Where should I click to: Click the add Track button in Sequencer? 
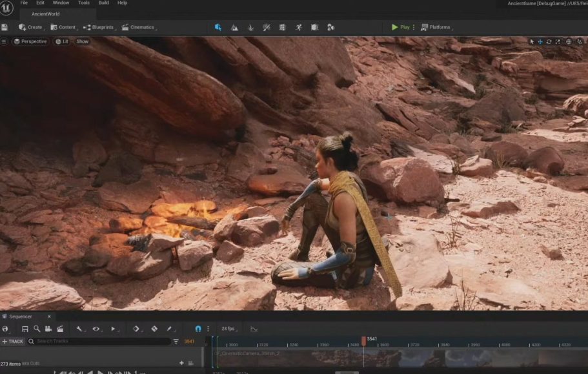(13, 341)
